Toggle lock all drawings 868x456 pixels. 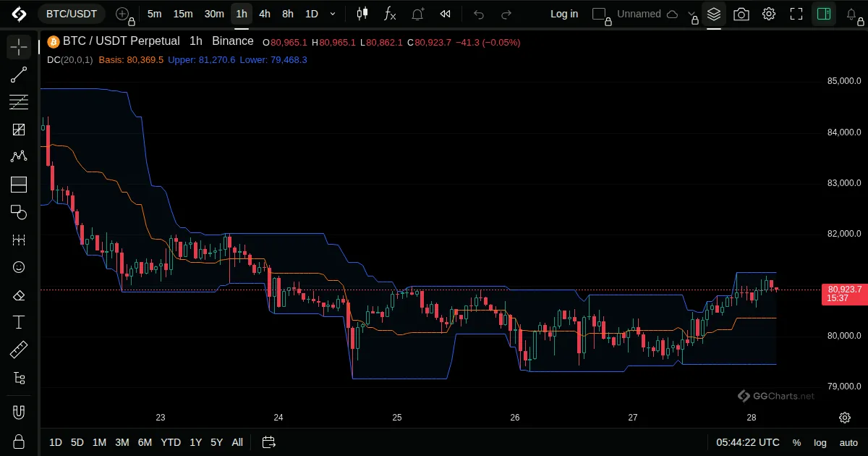[x=19, y=441]
